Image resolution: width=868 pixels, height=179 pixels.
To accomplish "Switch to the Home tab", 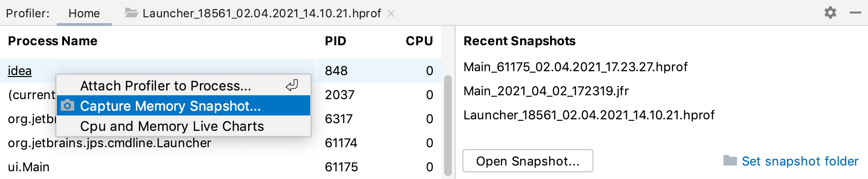I will [84, 13].
